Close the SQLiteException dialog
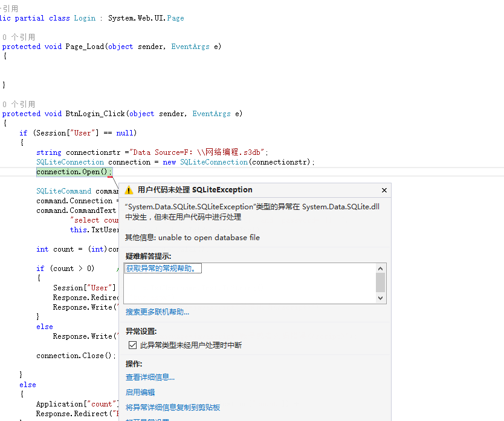The height and width of the screenshot is (421, 504). coord(384,190)
